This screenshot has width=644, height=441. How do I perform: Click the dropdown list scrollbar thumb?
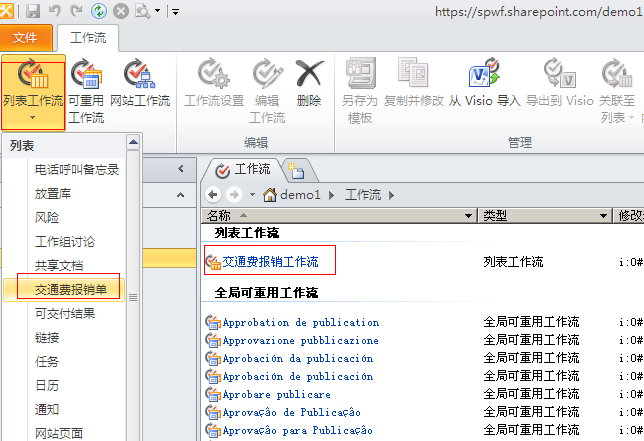click(133, 297)
